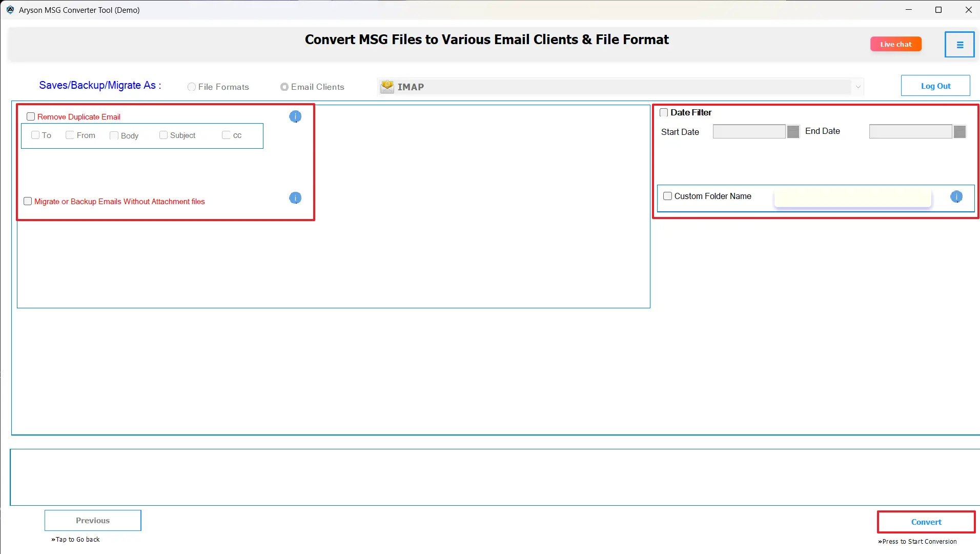This screenshot has width=980, height=554.
Task: Click the Aryson logo in the title bar
Action: (9, 9)
